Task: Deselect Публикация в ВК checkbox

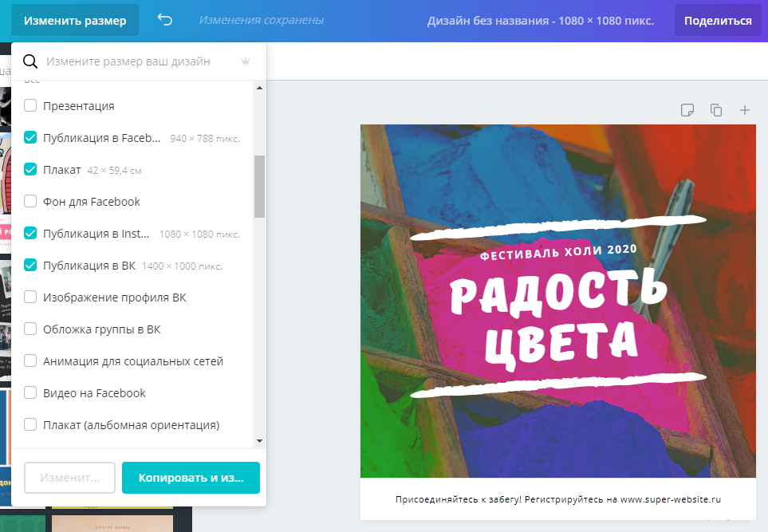Action: coord(30,265)
